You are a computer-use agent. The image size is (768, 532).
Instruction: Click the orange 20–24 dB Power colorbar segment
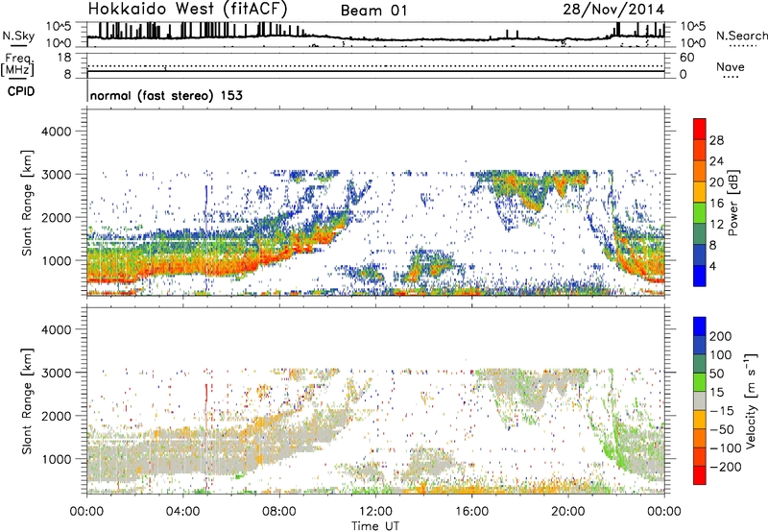700,171
